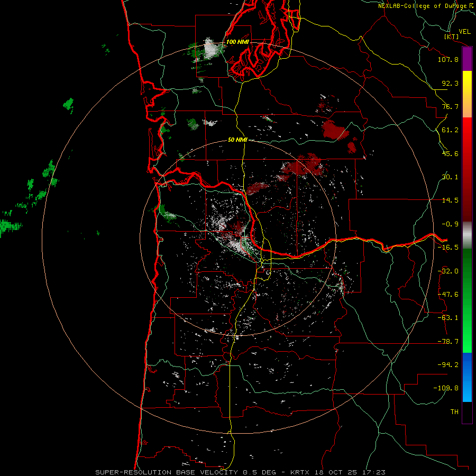Click the -0.9 legend value
476x476 pixels.
pyautogui.click(x=450, y=224)
